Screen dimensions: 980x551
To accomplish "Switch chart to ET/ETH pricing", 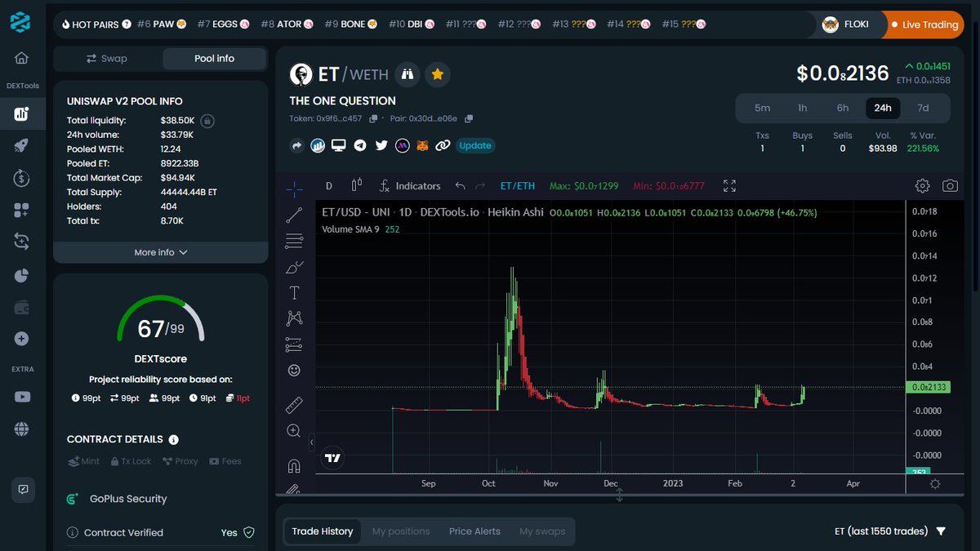I will (518, 186).
